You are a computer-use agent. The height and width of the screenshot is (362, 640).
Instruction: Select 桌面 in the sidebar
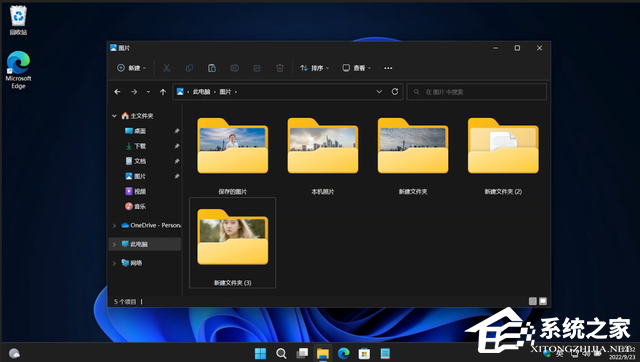pos(136,131)
